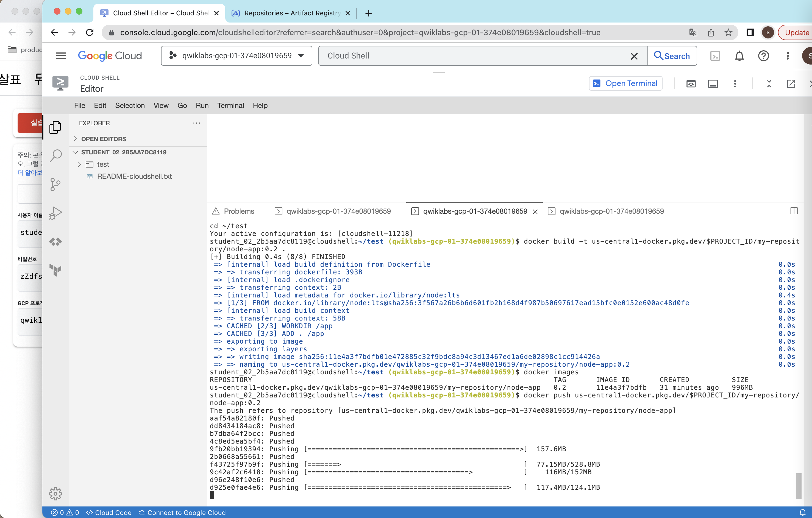Click Cloud Code in status bar

click(109, 513)
